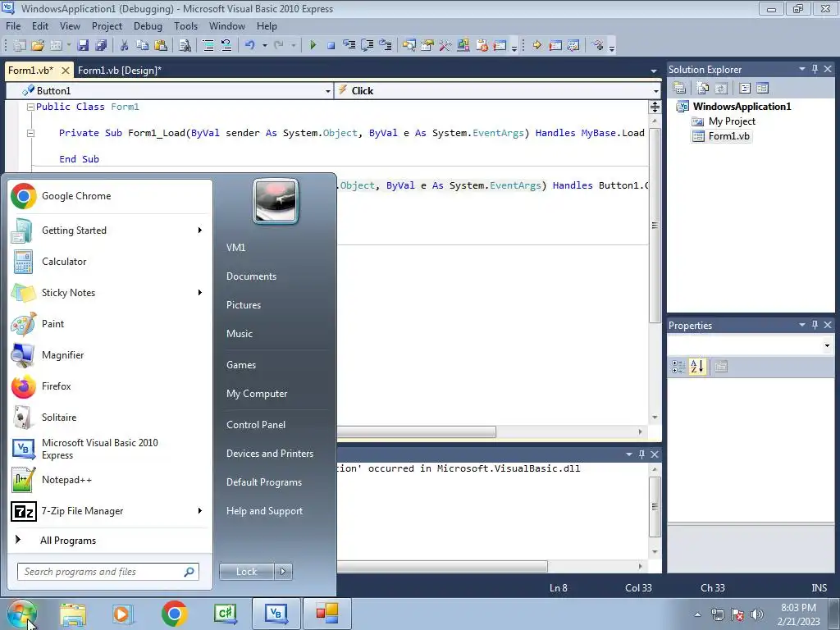Open Solution Explorer window position dropdown
The image size is (840, 630).
tap(802, 69)
